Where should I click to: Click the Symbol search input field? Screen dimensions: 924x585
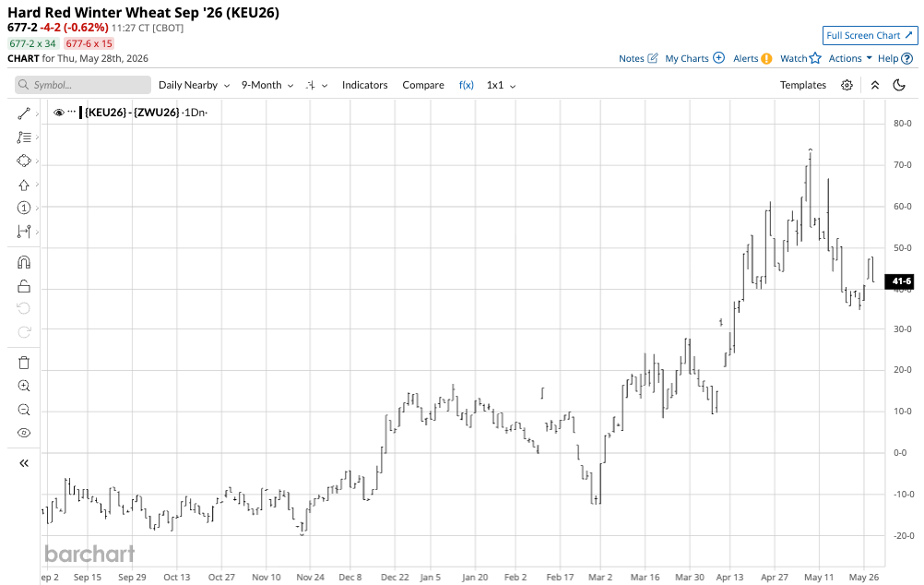pos(83,85)
